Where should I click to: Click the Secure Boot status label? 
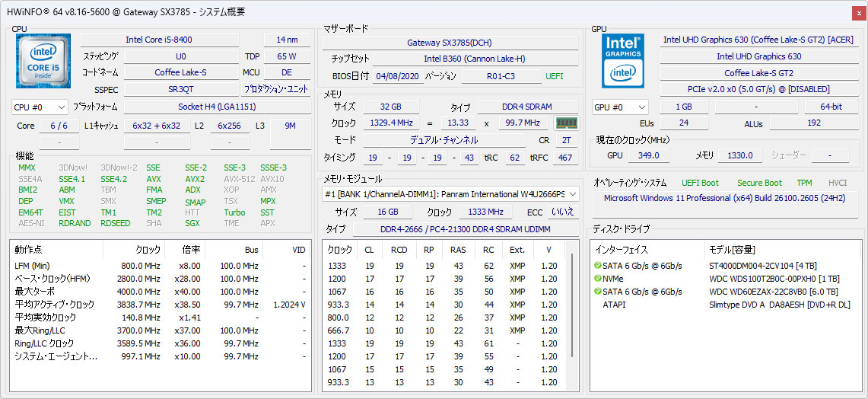(x=759, y=183)
